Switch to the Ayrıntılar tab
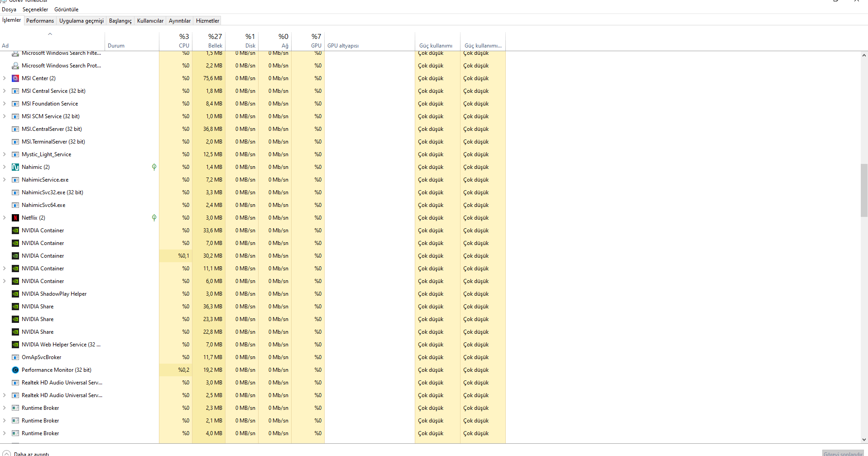868x456 pixels. 180,21
